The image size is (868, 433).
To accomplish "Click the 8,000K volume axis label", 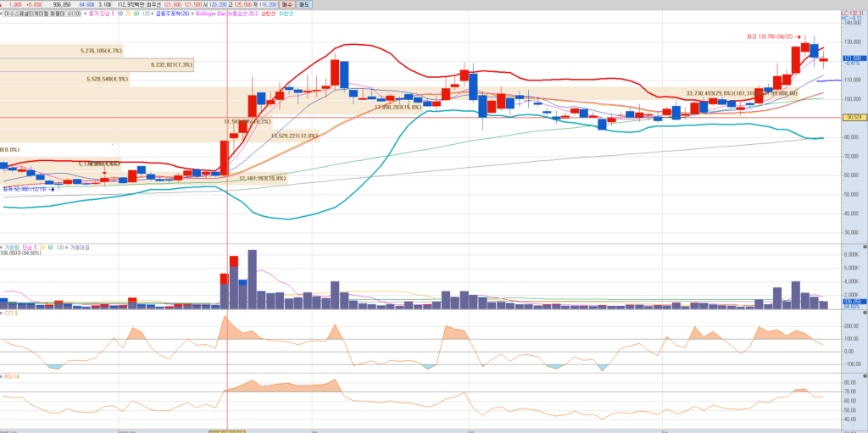I will coord(853,255).
